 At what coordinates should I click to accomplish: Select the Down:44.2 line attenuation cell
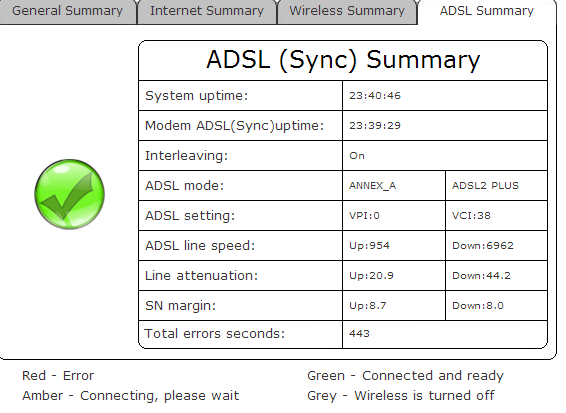[497, 275]
